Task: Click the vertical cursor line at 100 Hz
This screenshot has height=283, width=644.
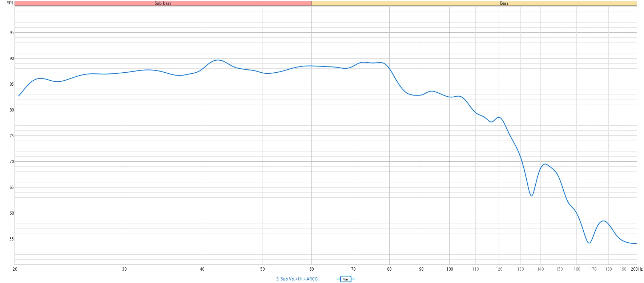Action: (450, 136)
